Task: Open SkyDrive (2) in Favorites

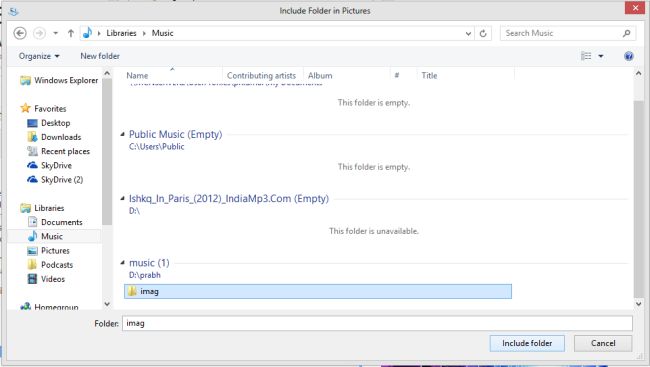Action: click(62, 180)
